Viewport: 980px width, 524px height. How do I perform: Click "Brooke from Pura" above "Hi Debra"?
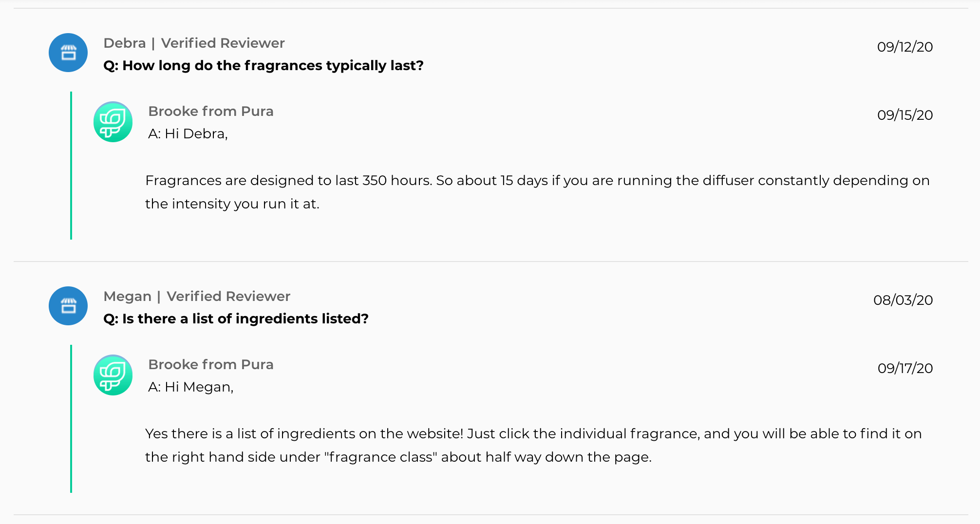[210, 112]
